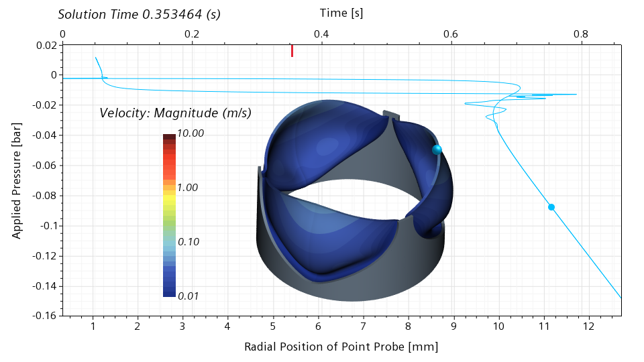Select the 'Velocity: Magnitude (m/s)' legend title
Viewport: 644px width, 362px height.
(x=175, y=113)
